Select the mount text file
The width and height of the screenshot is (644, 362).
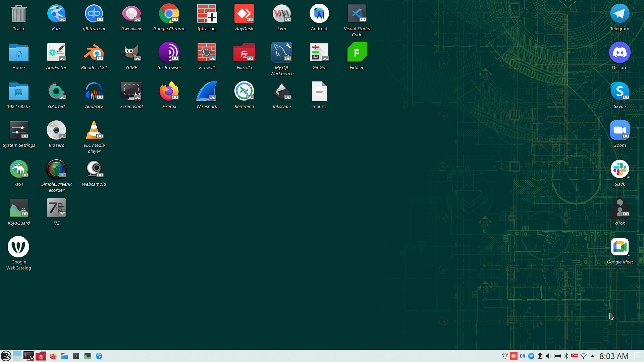point(319,92)
